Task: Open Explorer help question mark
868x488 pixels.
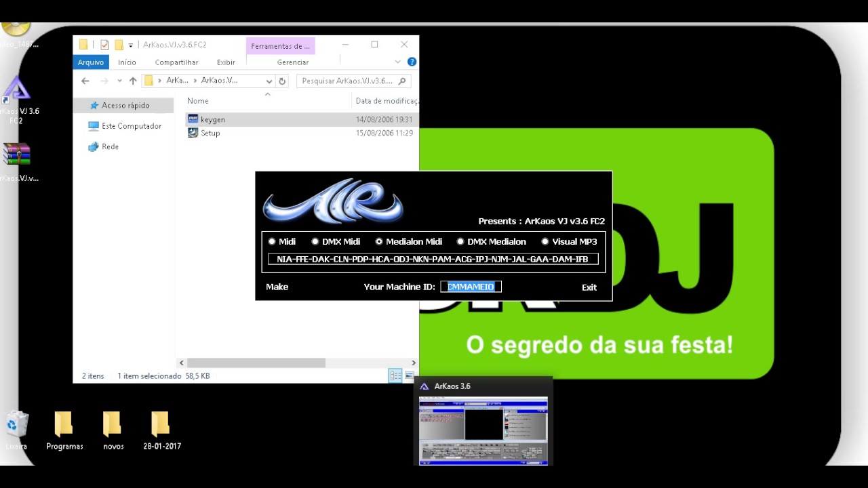Action: pyautogui.click(x=412, y=62)
